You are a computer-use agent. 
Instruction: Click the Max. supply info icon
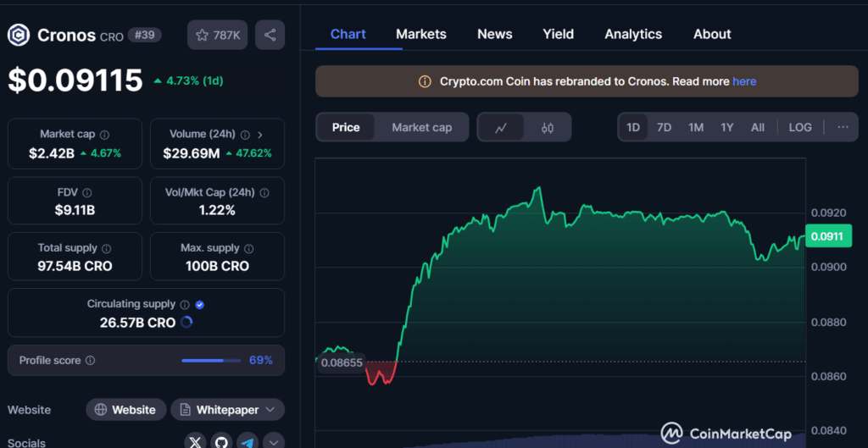click(249, 249)
